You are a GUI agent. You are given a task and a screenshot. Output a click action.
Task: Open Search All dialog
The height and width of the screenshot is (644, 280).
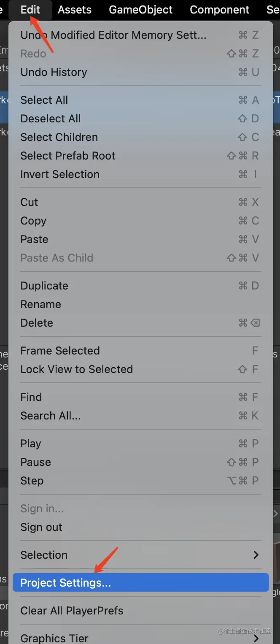point(51,416)
